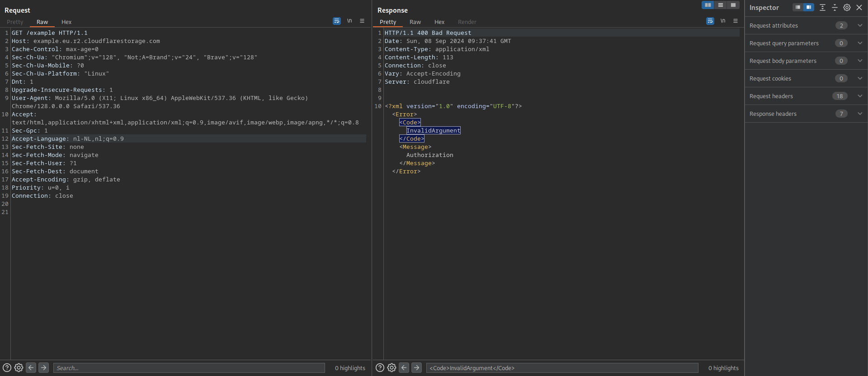Open Response search settings gear
The width and height of the screenshot is (868, 376).
point(392,368)
